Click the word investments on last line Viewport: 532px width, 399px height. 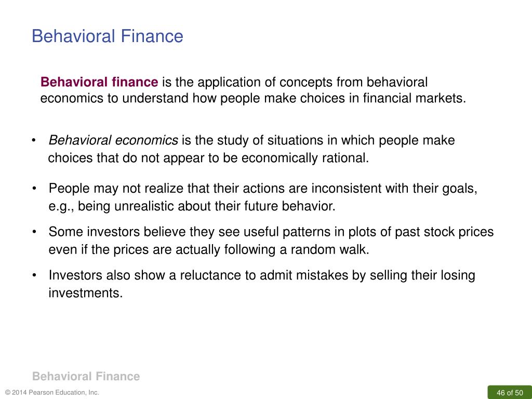(86, 293)
